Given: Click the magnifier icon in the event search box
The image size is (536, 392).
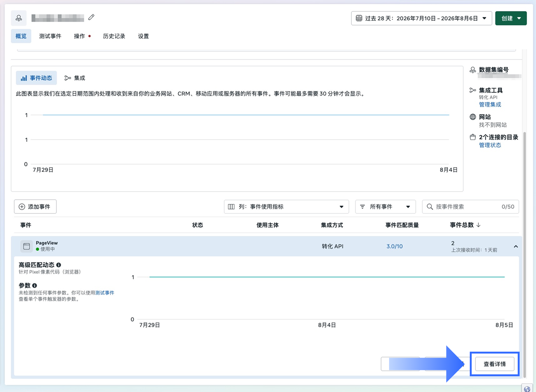Looking at the screenshot, I should coord(430,207).
